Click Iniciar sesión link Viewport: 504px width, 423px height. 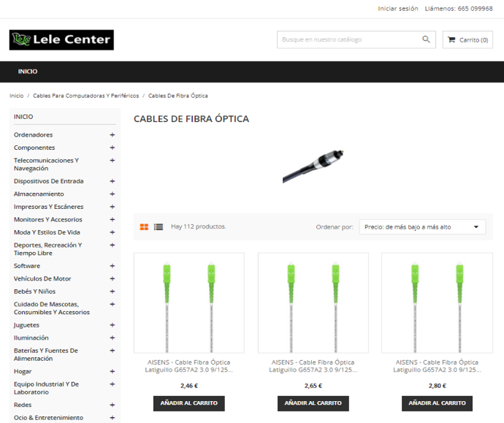click(x=398, y=9)
